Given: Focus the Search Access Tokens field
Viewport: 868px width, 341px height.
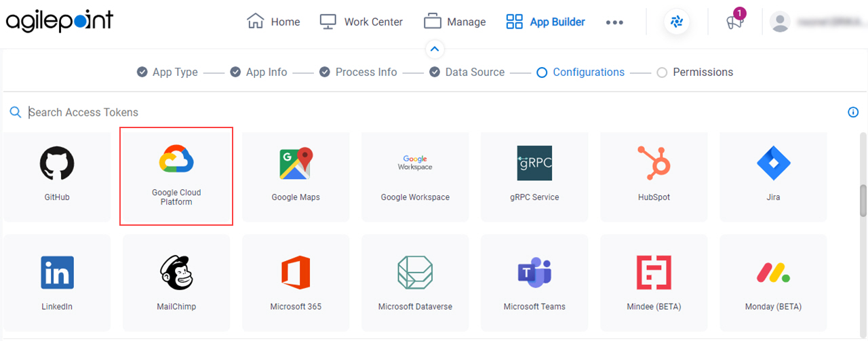Looking at the screenshot, I should pos(434,113).
